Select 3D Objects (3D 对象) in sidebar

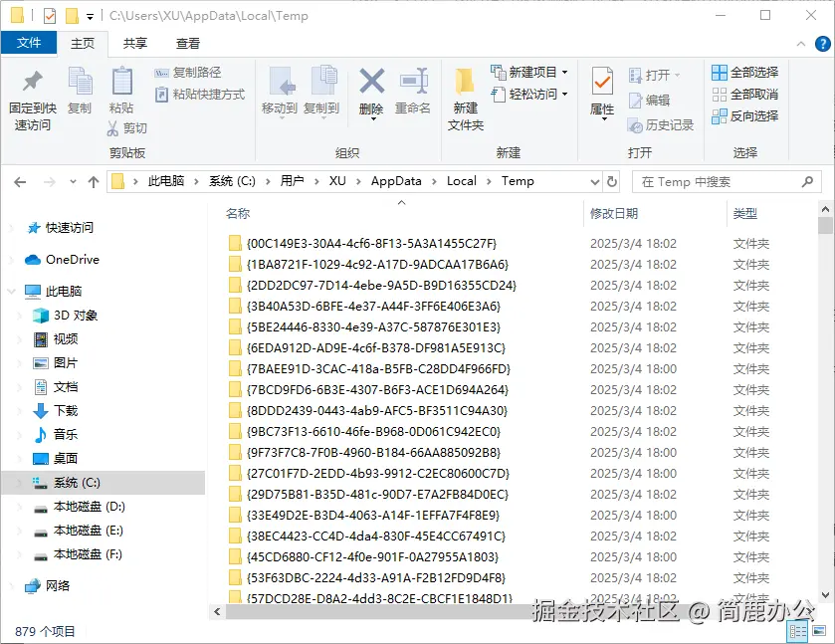pos(65,316)
